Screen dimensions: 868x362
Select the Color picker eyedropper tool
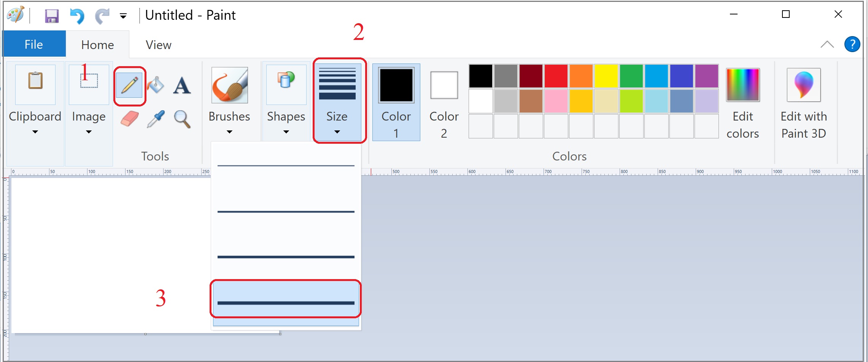point(156,119)
